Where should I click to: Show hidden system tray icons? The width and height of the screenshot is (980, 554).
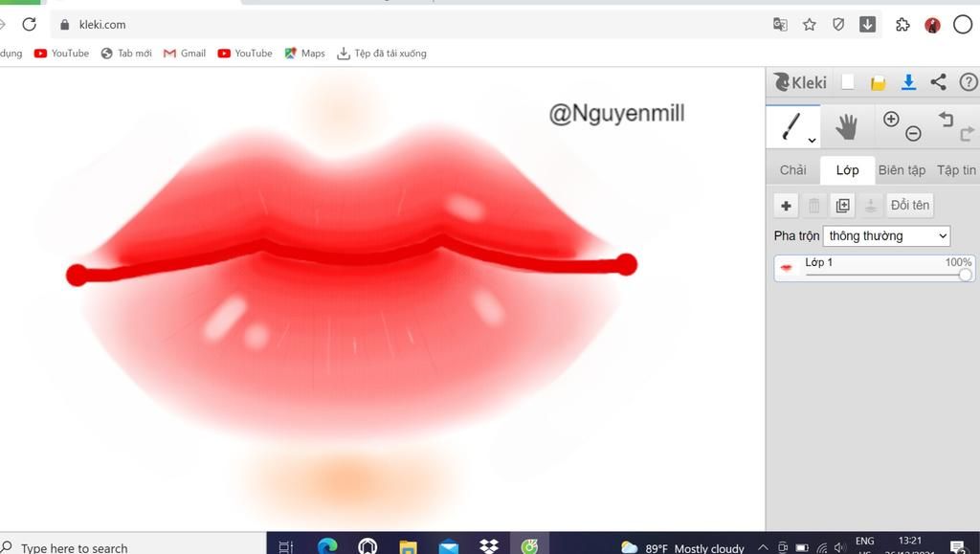coord(763,547)
